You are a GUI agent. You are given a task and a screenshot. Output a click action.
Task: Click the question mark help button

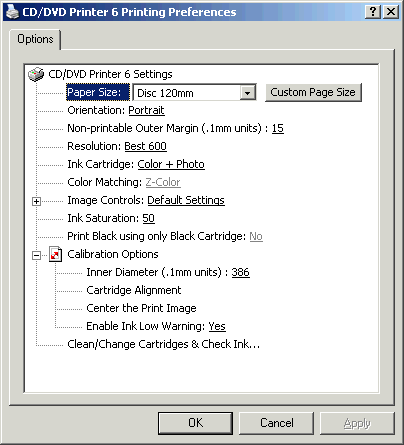coord(373,12)
